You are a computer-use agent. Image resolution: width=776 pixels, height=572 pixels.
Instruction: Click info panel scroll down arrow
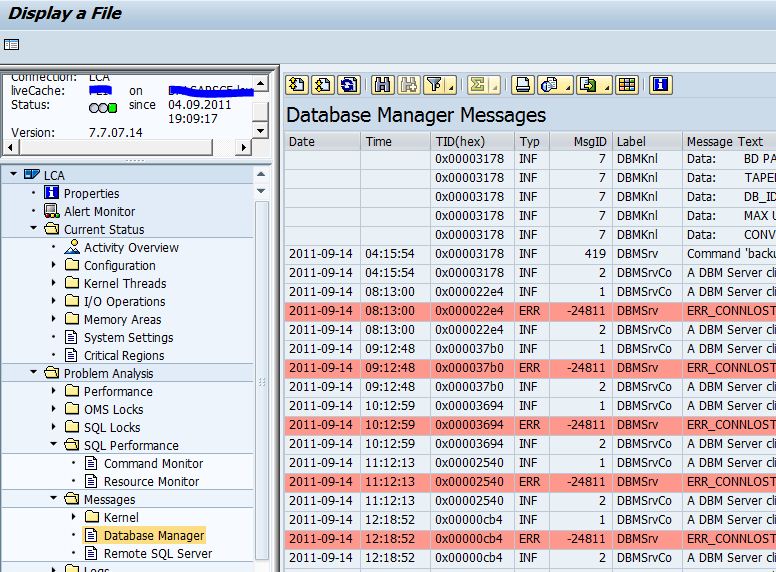(x=260, y=131)
